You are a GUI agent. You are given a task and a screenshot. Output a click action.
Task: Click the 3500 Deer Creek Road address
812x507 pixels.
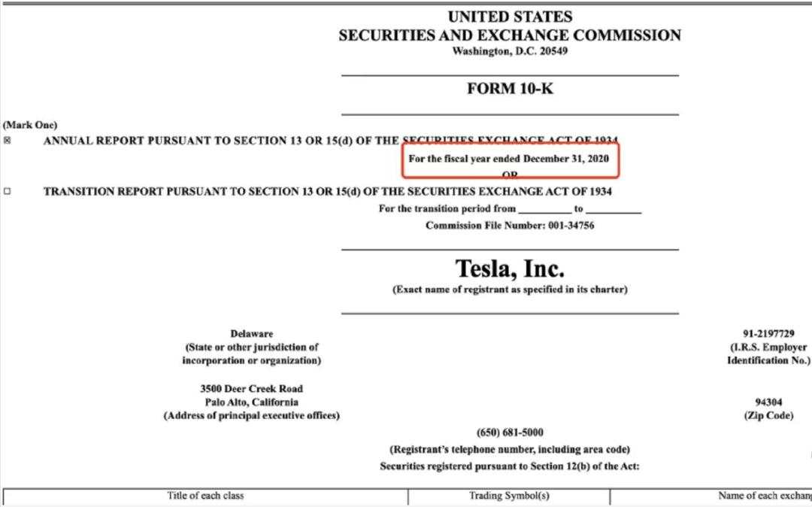tap(252, 388)
